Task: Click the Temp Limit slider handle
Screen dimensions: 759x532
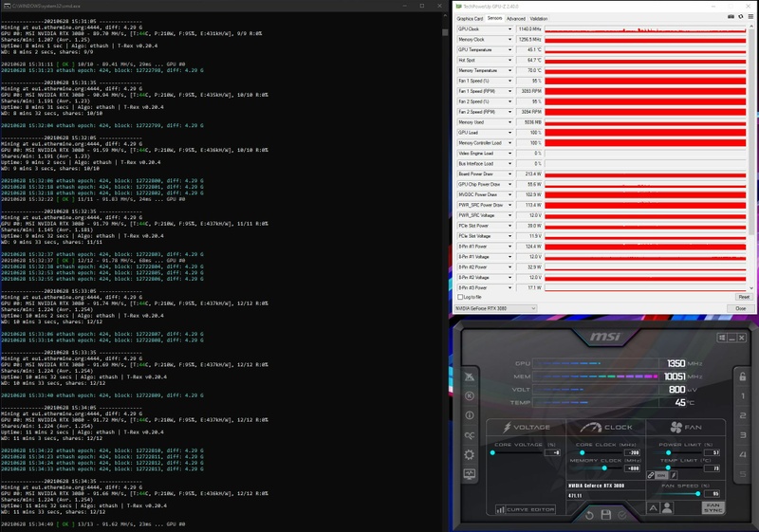Action: click(668, 468)
